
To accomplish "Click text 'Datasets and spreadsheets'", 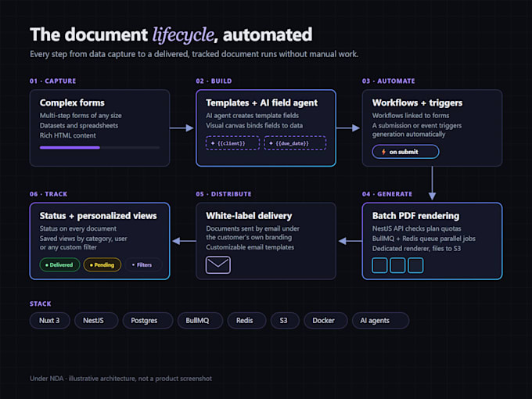I will [79, 125].
